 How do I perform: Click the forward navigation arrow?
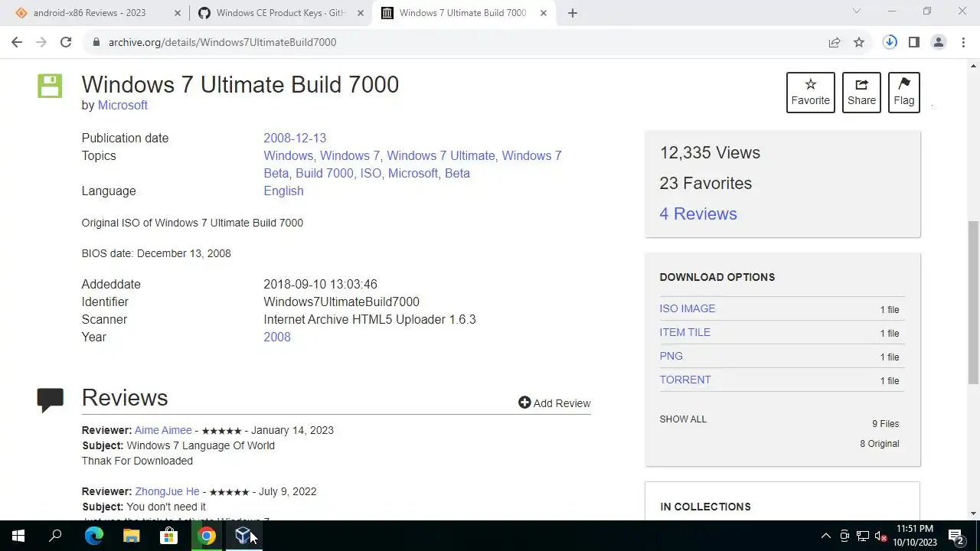[x=41, y=42]
